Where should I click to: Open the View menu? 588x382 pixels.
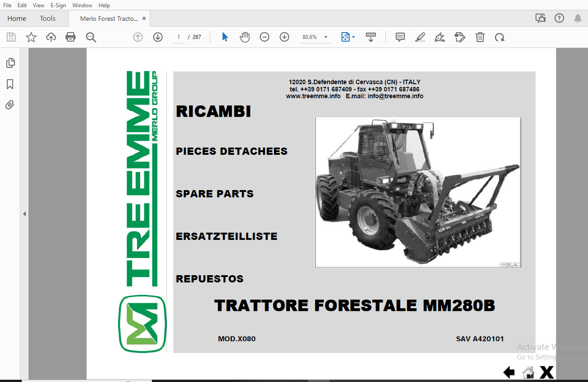(x=38, y=5)
